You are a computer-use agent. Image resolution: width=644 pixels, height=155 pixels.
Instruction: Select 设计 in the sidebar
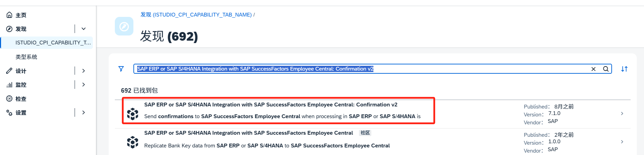[21, 71]
